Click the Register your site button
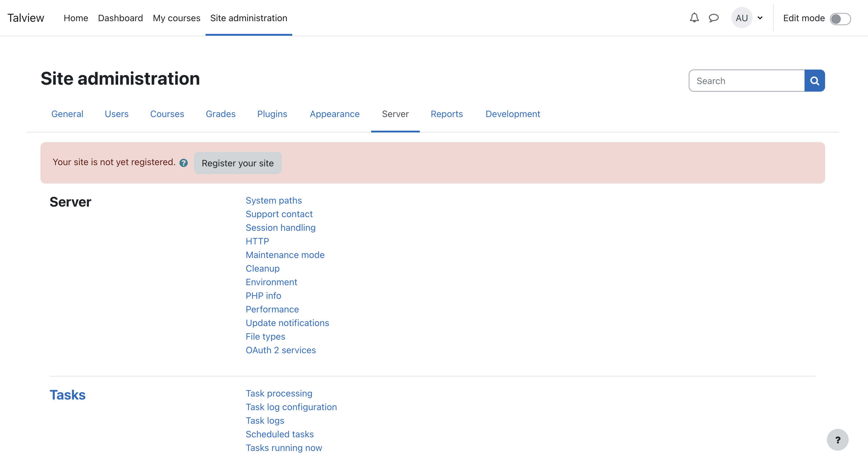This screenshot has height=470, width=868. coord(238,163)
